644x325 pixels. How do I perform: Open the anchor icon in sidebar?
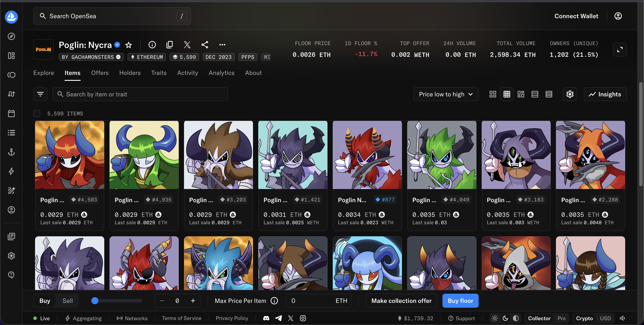[11, 152]
